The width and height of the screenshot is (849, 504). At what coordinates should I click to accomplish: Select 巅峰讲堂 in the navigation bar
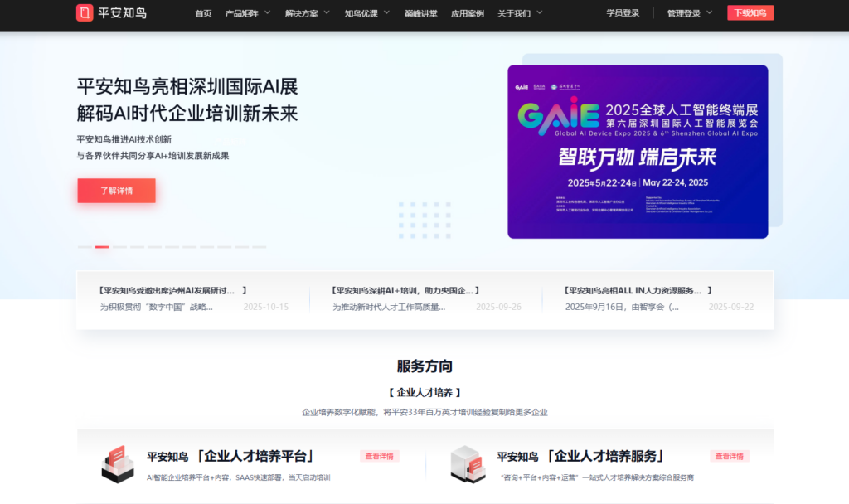pos(421,12)
